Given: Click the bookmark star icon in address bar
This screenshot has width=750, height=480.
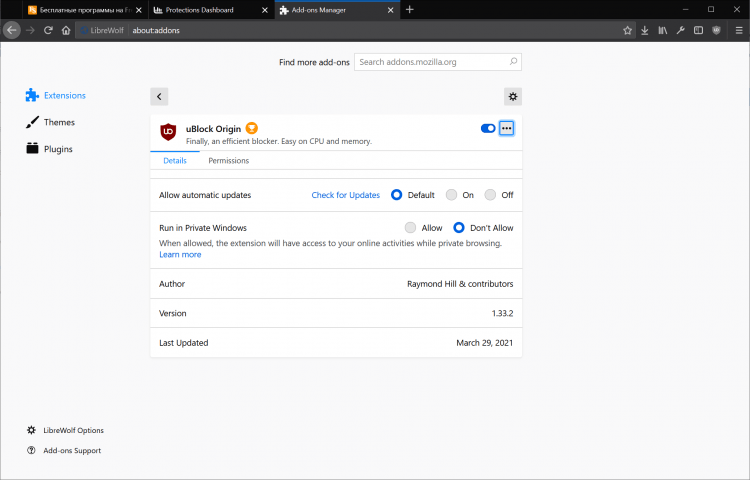Looking at the screenshot, I should 628,30.
